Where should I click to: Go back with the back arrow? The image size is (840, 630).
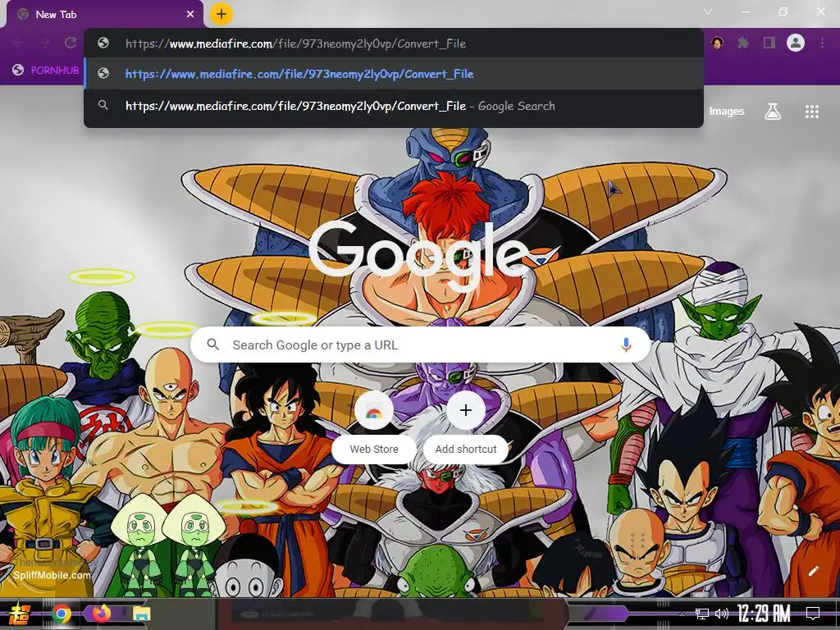point(18,43)
